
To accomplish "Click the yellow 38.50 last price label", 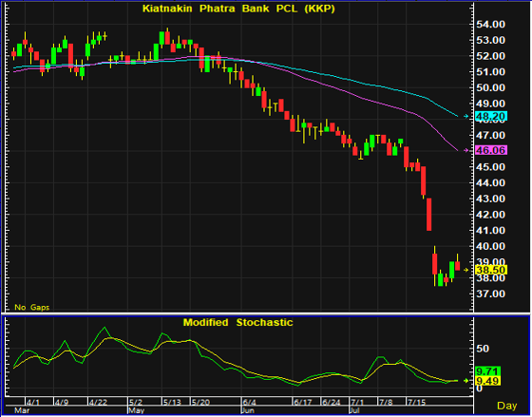I will (x=491, y=270).
